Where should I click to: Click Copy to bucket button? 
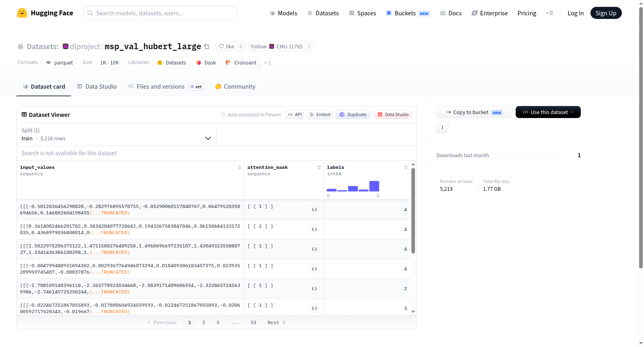[x=474, y=112]
